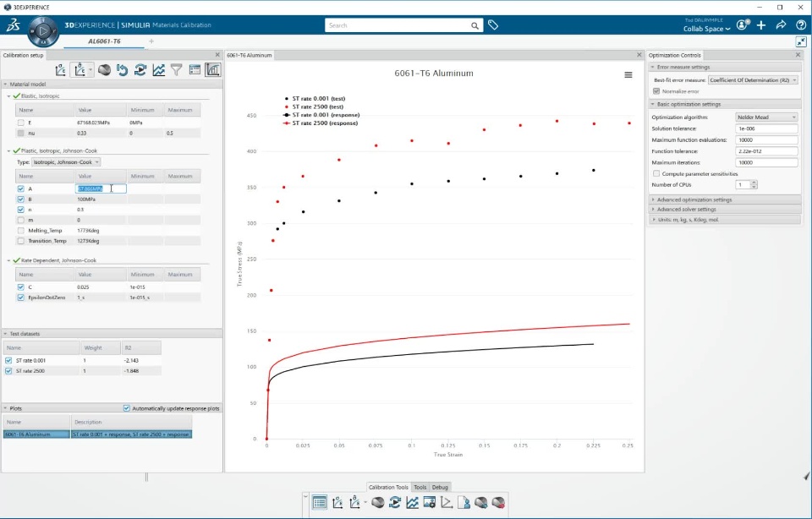Uncheck the ST rate 2500 dataset checkbox
Image resolution: width=812 pixels, height=519 pixels.
pos(8,371)
